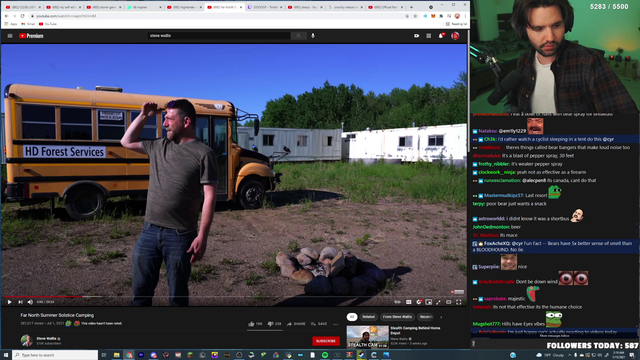Viewport: 640px width, 360px height.
Task: Open the taskbar weather widget
Action: coord(550,355)
